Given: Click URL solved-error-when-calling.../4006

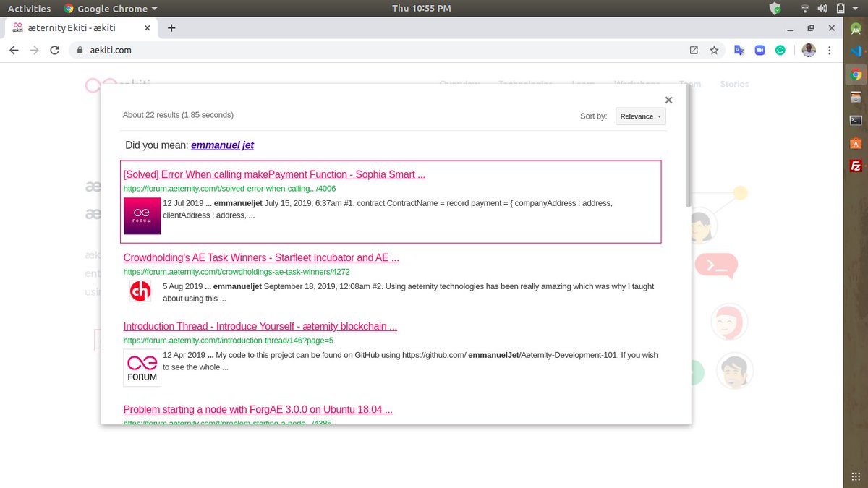Looking at the screenshot, I should (x=229, y=189).
